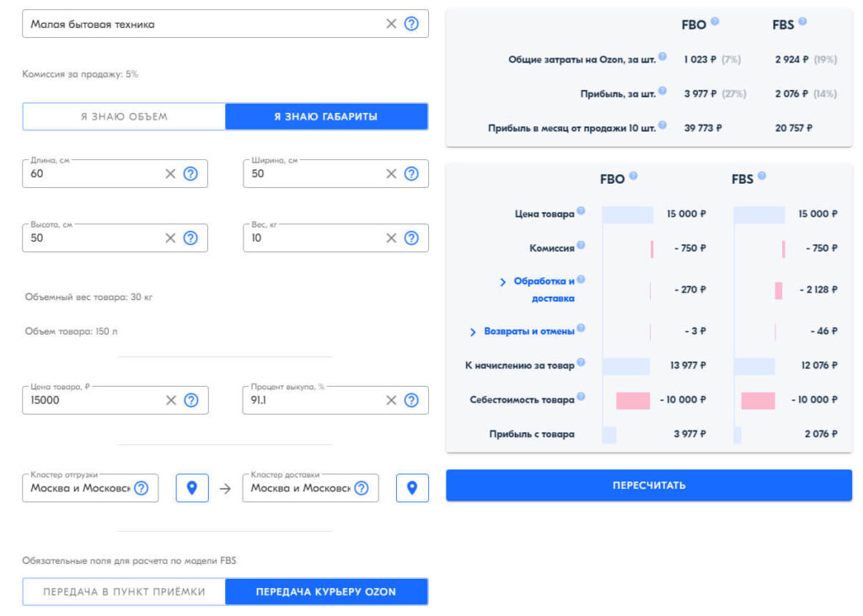Screen dimensions: 863x616
Task: Clear the product category field
Action: (391, 24)
